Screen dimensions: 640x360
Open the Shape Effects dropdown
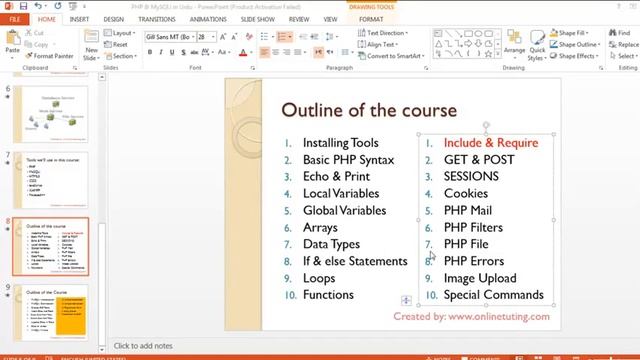tap(574, 56)
